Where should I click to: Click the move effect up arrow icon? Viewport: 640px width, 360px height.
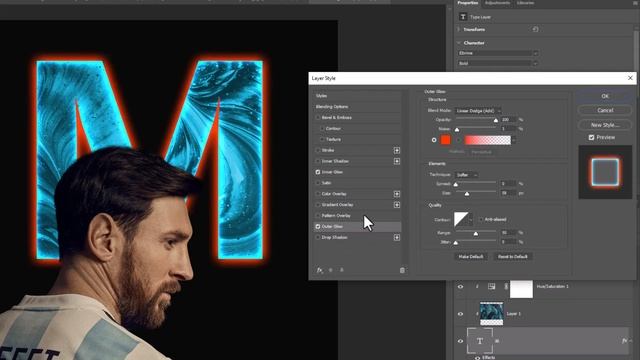click(331, 270)
